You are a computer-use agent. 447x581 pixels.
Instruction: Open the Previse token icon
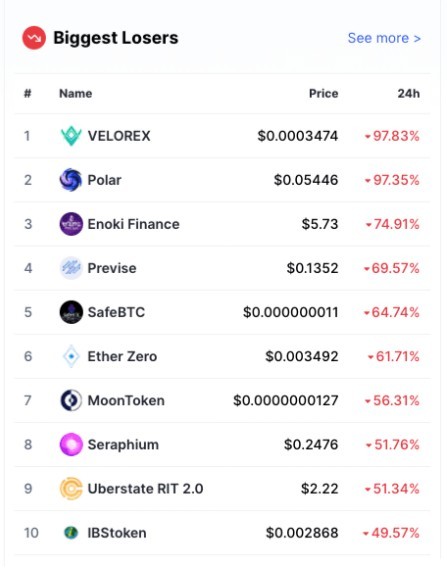point(71,268)
